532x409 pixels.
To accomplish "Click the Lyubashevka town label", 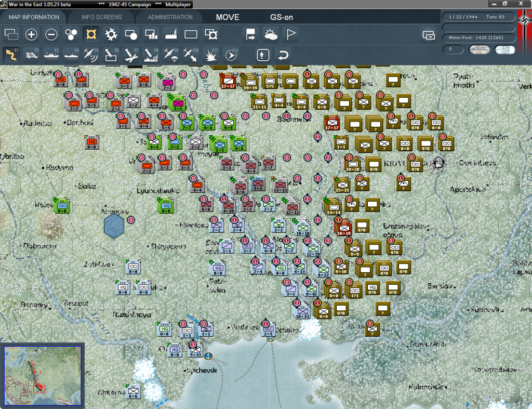I will tap(158, 191).
